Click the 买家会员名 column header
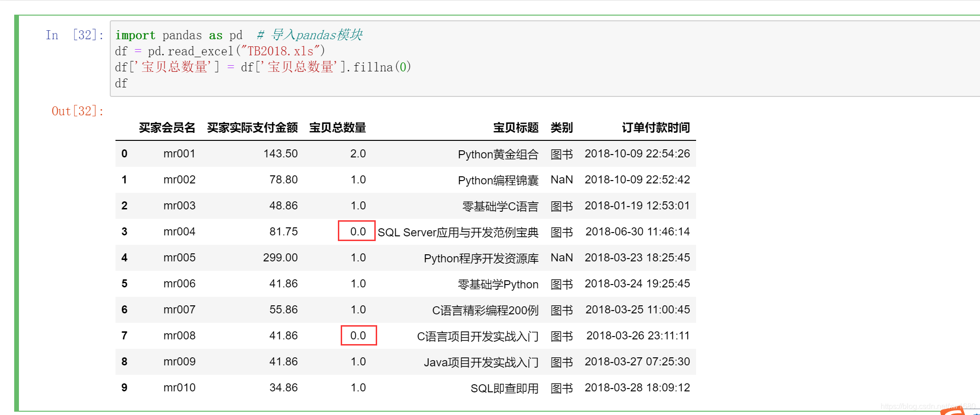The image size is (980, 415). point(167,128)
